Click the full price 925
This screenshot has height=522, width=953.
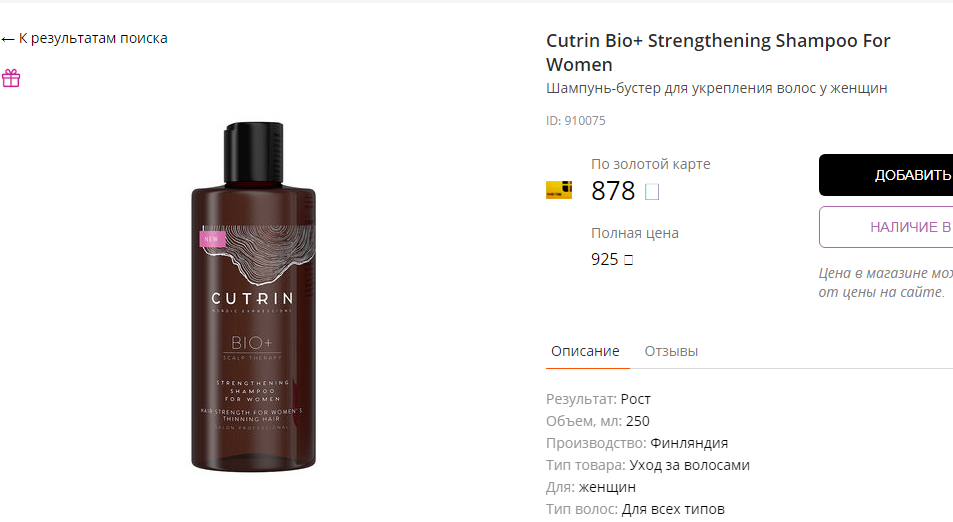click(x=604, y=259)
